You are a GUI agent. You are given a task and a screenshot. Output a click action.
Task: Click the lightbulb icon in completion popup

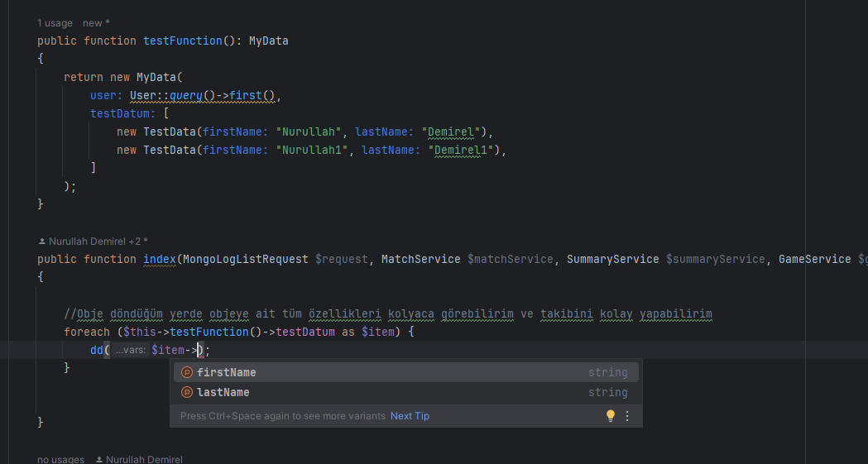[610, 416]
